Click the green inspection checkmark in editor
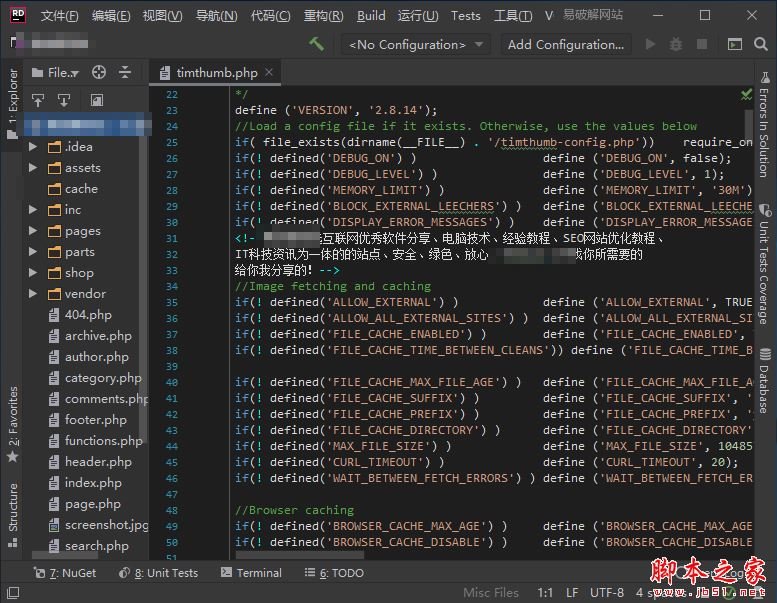This screenshot has height=603, width=777. pyautogui.click(x=746, y=94)
